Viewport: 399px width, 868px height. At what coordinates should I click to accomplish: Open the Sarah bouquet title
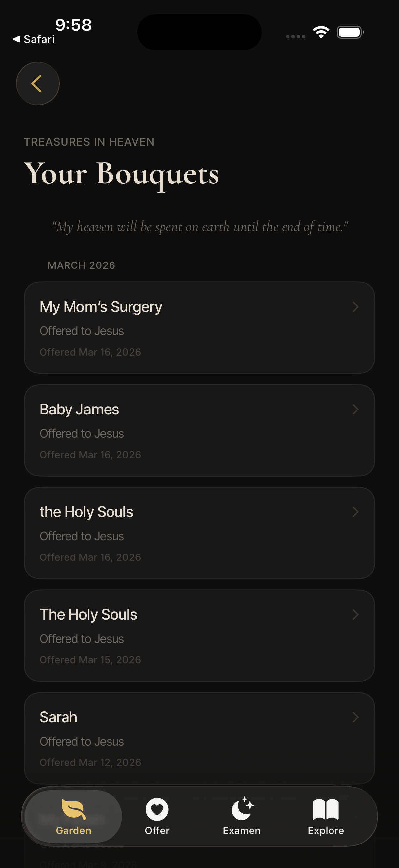pos(59,717)
